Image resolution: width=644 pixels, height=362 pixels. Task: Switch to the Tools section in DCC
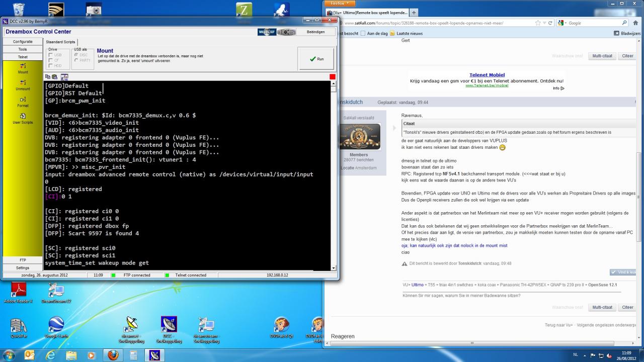click(x=23, y=49)
